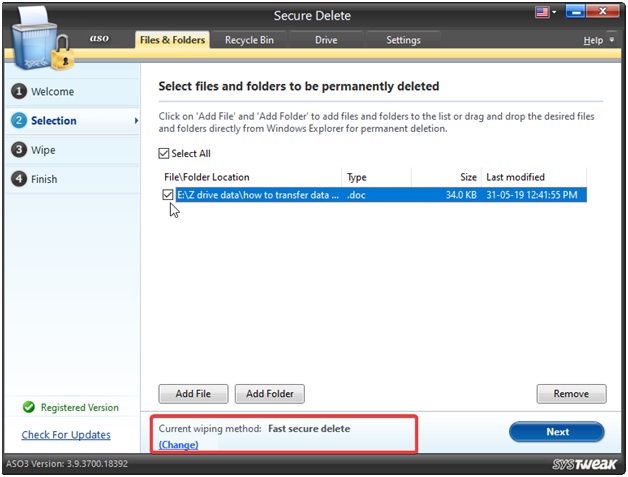The height and width of the screenshot is (477, 628).
Task: Toggle the Select All checkbox
Action: coord(165,154)
